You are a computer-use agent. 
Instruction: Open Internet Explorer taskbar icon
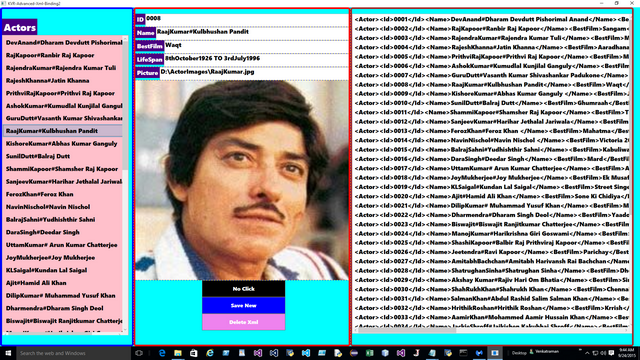(209, 353)
